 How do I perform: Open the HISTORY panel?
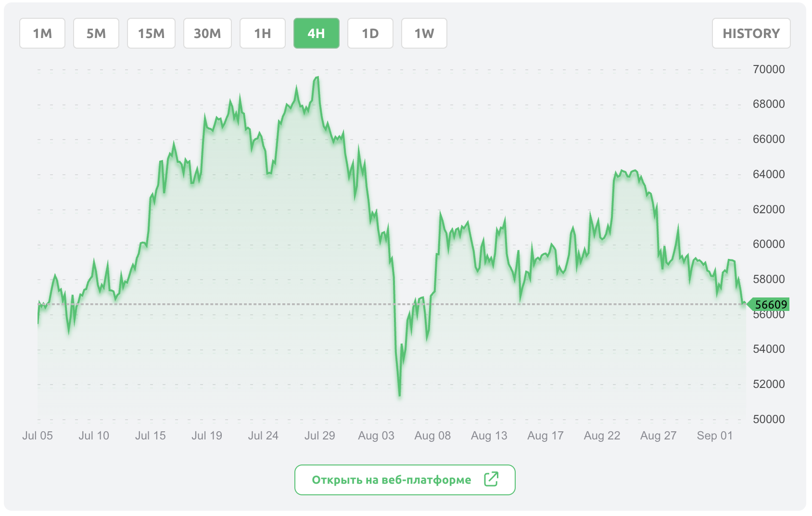(x=751, y=33)
